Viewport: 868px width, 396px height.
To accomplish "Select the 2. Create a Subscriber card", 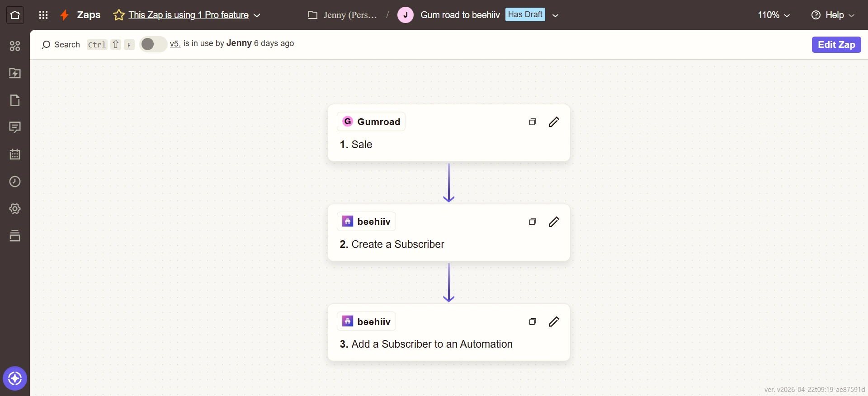I will [x=449, y=233].
